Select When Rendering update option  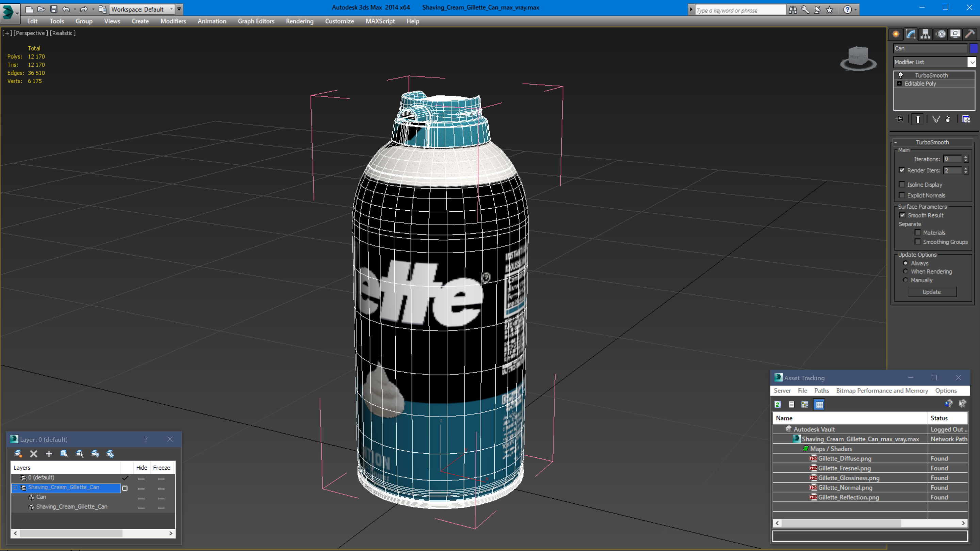(x=905, y=271)
